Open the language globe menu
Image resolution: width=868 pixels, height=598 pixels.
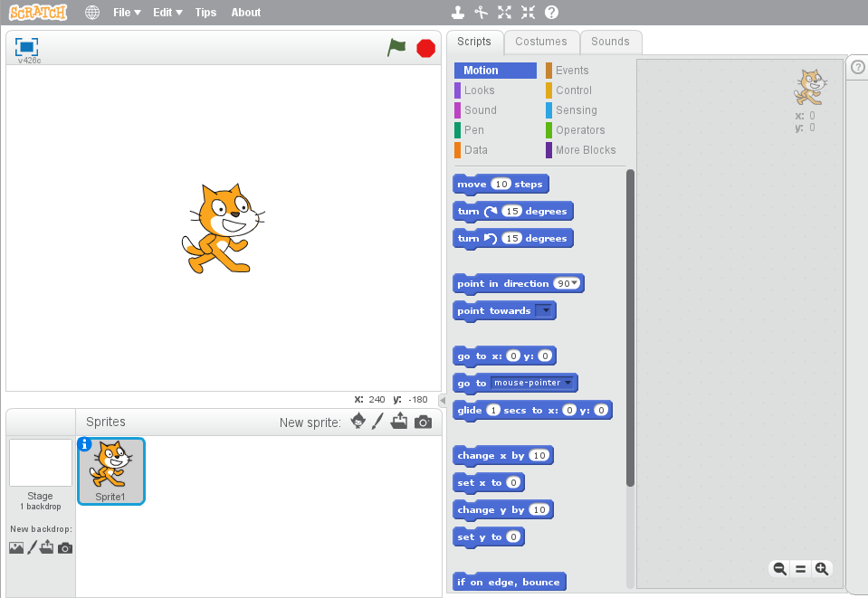pyautogui.click(x=92, y=12)
